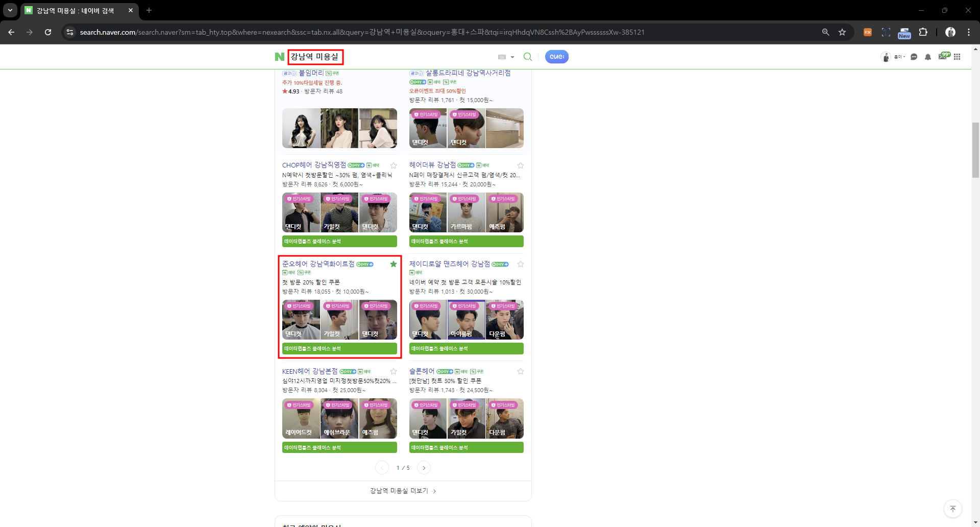This screenshot has height=527, width=980.
Task: Bookmark this page with the address bar star
Action: click(x=842, y=32)
